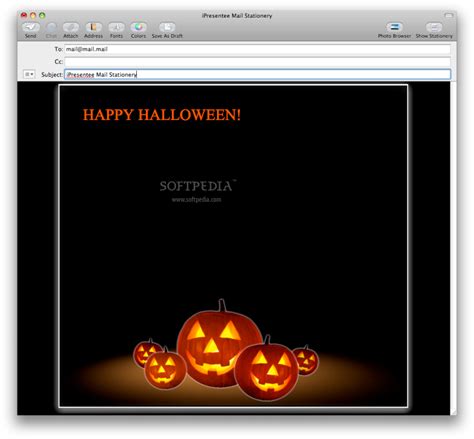
Task: Click the Attach paperclip icon
Action: click(71, 27)
